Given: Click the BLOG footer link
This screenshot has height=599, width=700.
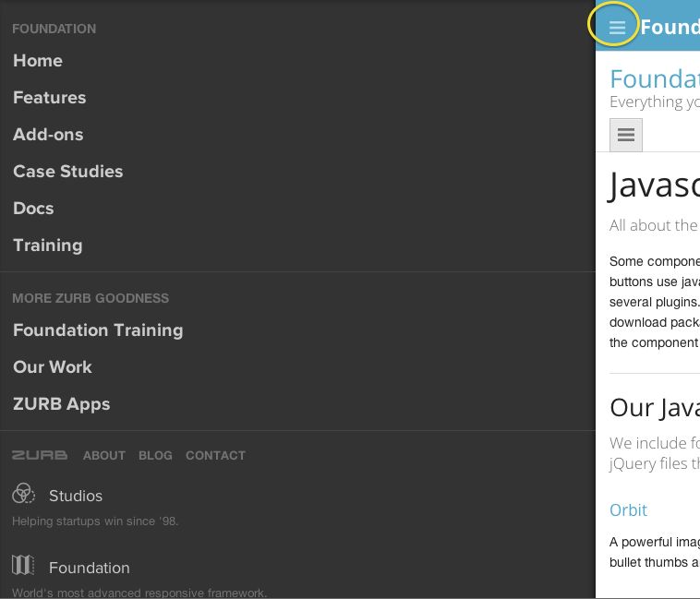Looking at the screenshot, I should 155,455.
